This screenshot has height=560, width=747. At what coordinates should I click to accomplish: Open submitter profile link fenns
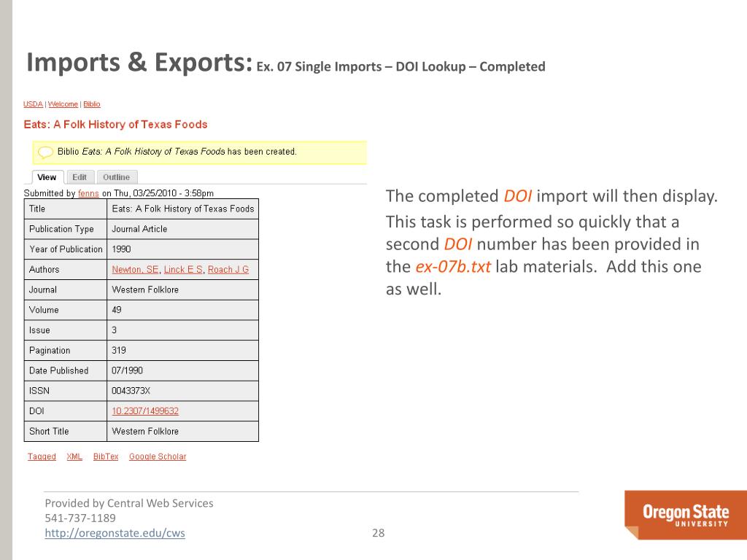pos(88,192)
